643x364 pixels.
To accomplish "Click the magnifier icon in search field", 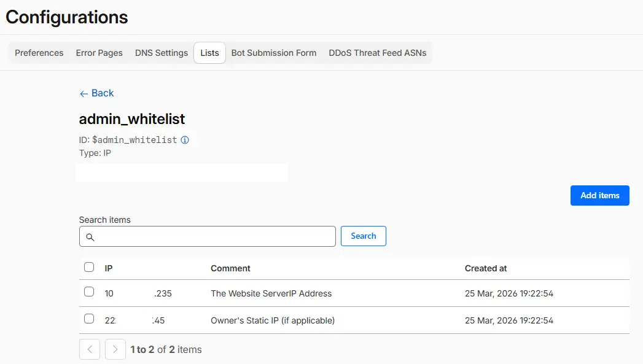I will 90,237.
